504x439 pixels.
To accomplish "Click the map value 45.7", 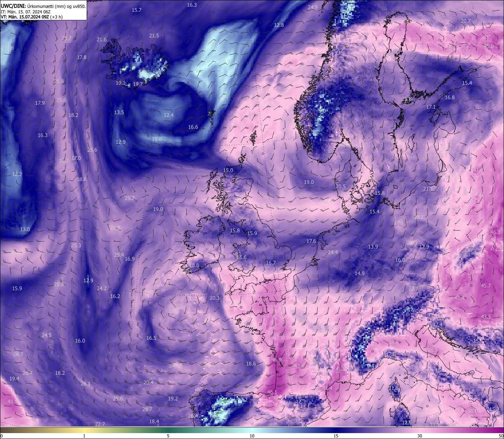I will 486,285.
